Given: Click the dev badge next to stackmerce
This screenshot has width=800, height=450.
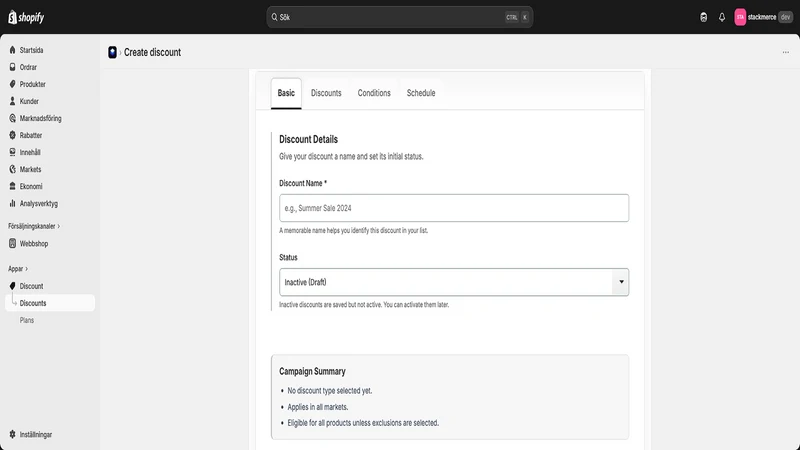Looking at the screenshot, I should tap(785, 17).
